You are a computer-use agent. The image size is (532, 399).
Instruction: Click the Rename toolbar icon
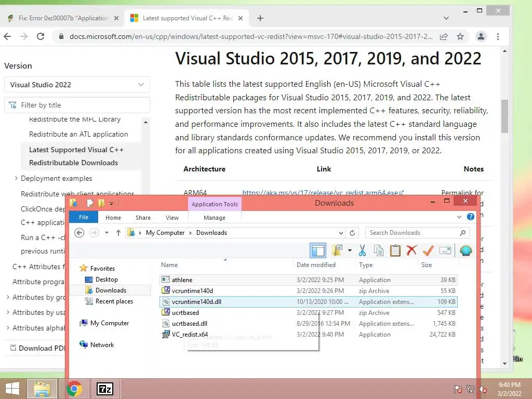(445, 251)
